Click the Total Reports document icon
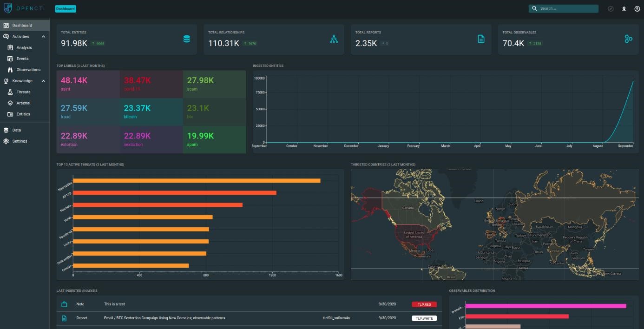The image size is (644, 329). click(481, 39)
